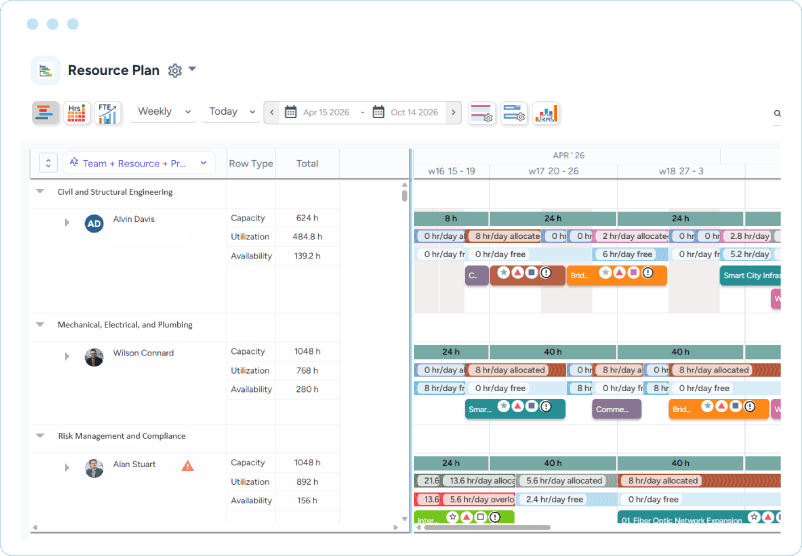Open Alvin Davis orange Brid... task bar
Screen dimensions: 802x556
[x=616, y=275]
